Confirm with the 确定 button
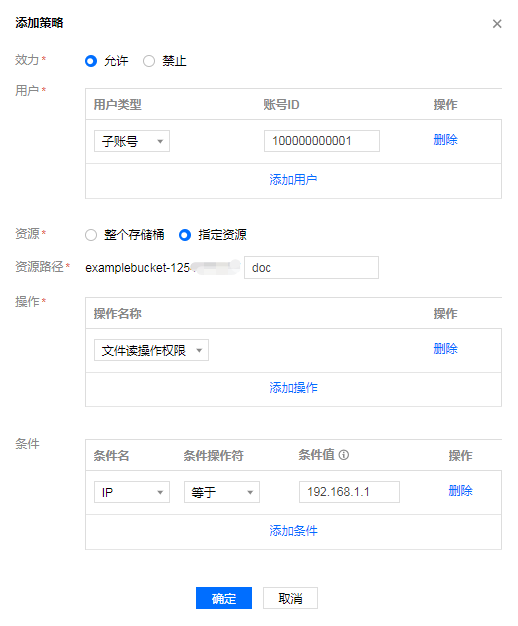Viewport: 518px width, 626px height. click(224, 598)
